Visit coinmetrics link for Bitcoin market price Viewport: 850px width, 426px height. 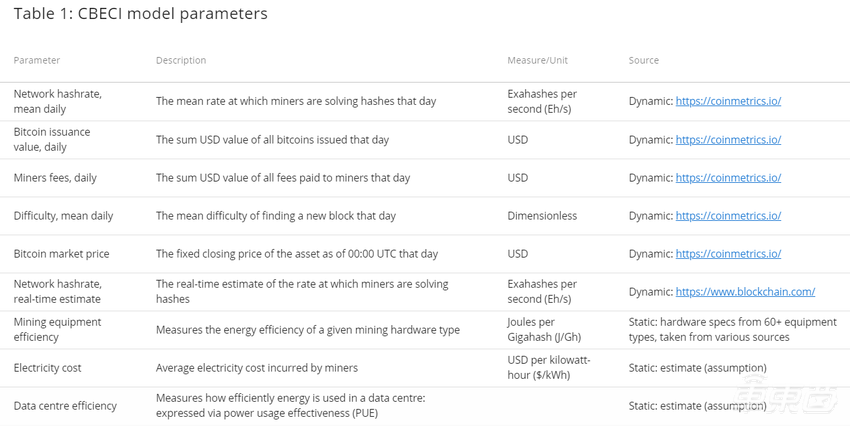728,253
